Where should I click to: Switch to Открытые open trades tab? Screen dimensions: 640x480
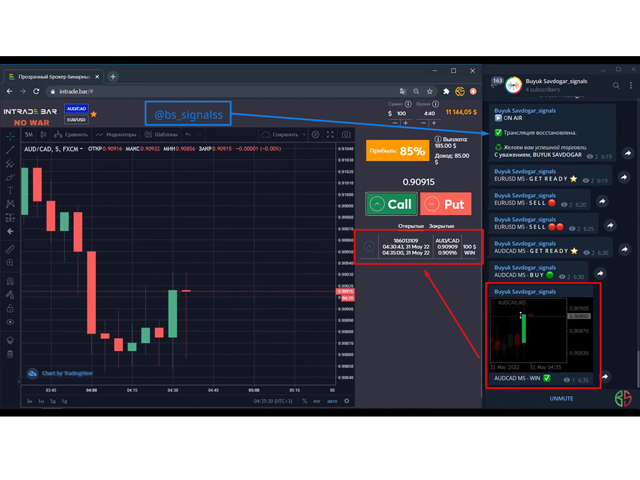(x=411, y=226)
